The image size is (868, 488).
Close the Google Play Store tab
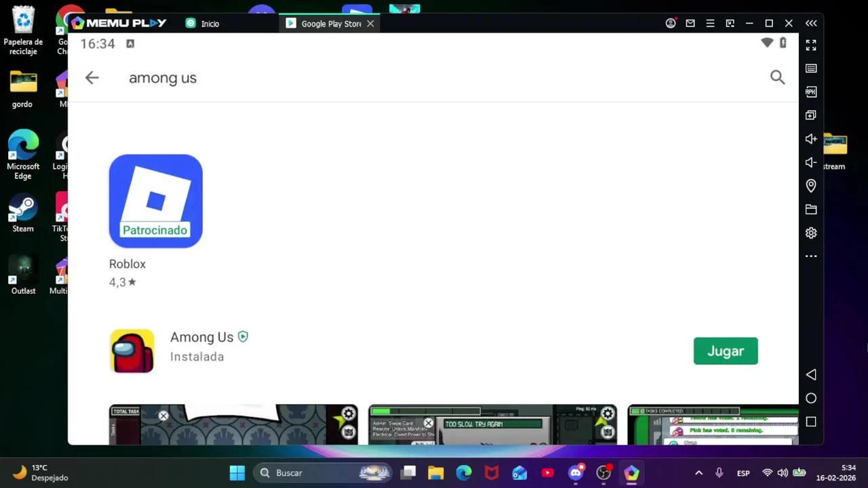tap(370, 24)
